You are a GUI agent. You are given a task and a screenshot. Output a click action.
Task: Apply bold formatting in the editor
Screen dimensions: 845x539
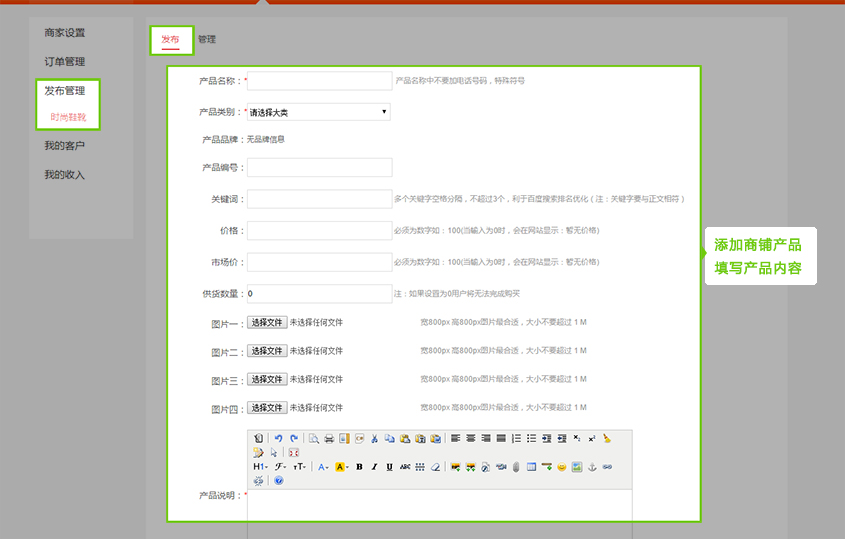coord(359,467)
